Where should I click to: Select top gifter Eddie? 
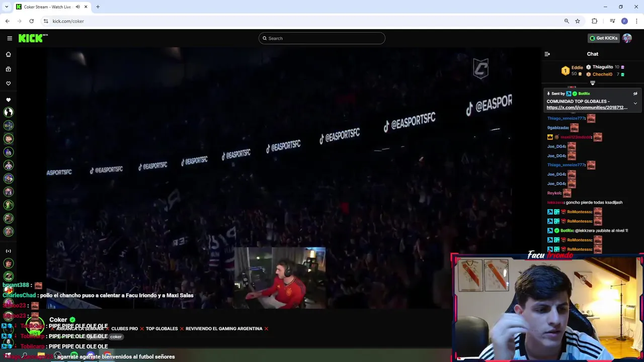[x=577, y=67]
